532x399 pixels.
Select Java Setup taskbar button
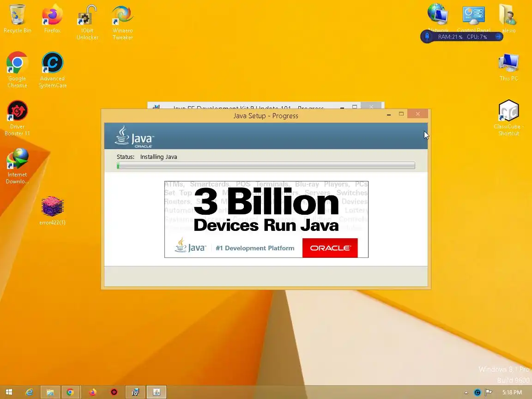point(157,392)
